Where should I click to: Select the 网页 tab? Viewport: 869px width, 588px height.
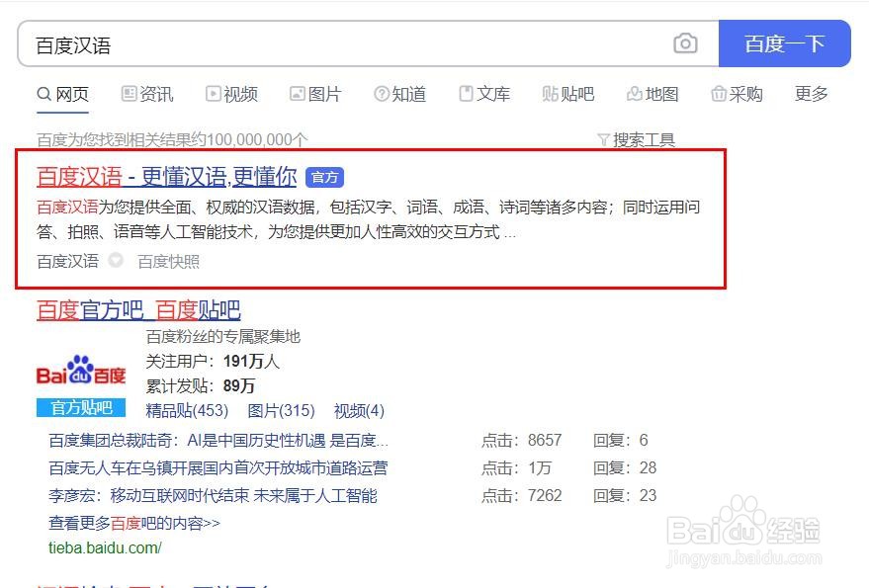click(62, 94)
